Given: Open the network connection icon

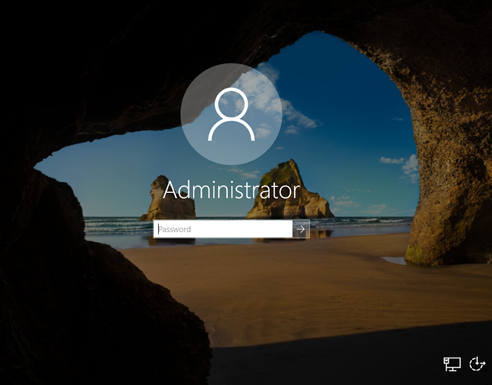Looking at the screenshot, I should [452, 364].
